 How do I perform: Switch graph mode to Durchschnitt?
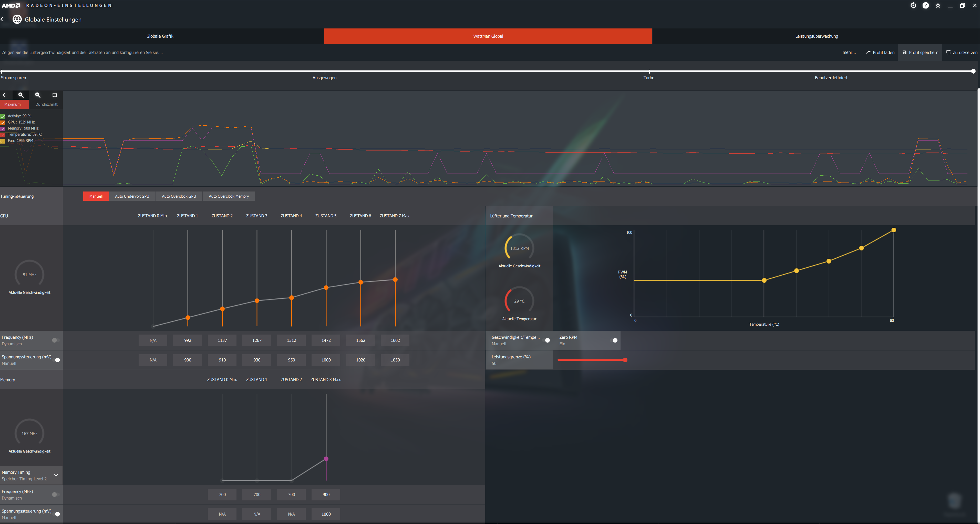pos(46,104)
